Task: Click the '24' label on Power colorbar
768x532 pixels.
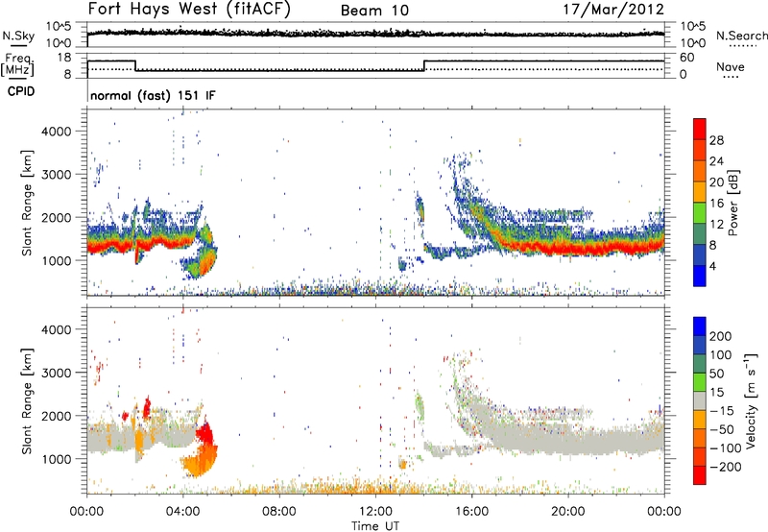Action: click(716, 161)
